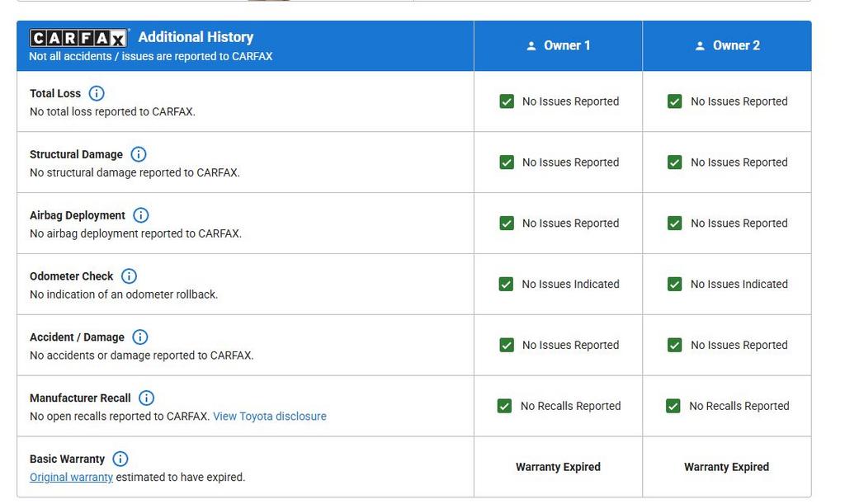Click Owner 1 Total Loss green checkmark
This screenshot has width=845, height=504.
pyautogui.click(x=507, y=101)
